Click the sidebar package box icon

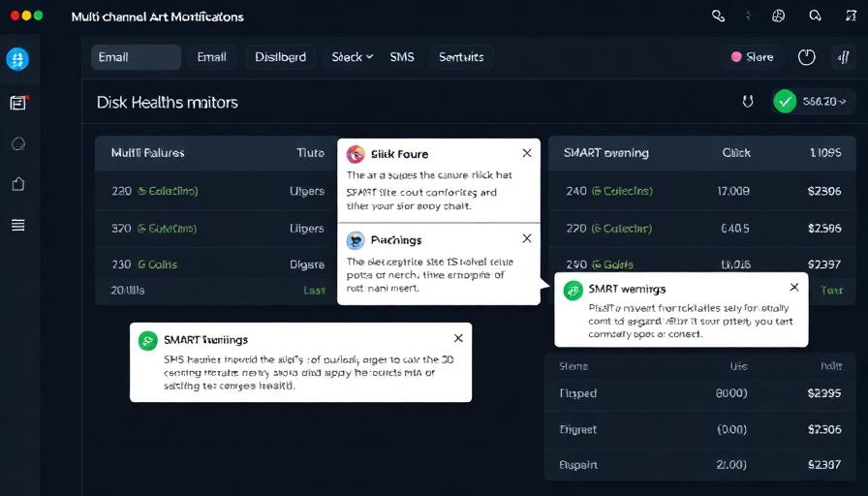(x=18, y=184)
